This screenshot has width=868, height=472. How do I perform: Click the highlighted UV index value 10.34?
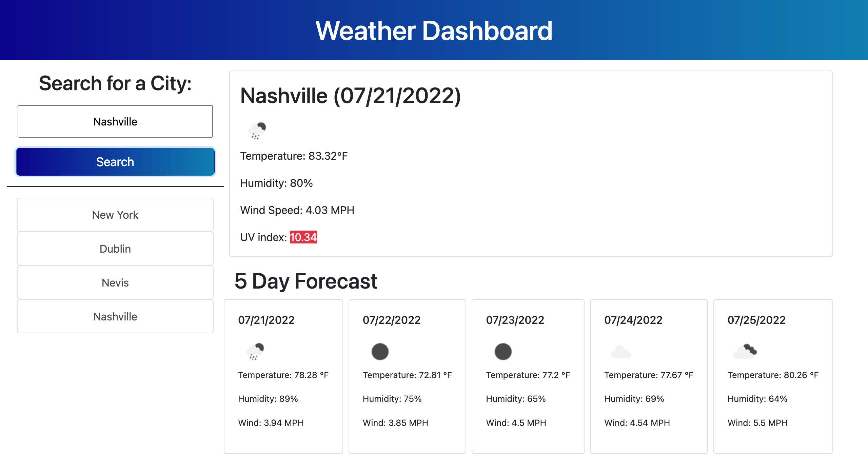303,237
